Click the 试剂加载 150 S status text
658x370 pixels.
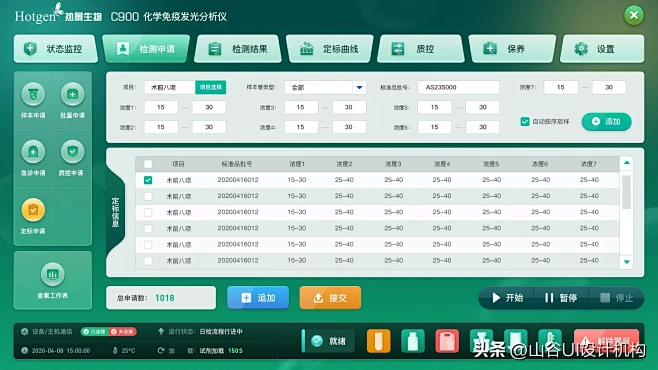tap(221, 350)
